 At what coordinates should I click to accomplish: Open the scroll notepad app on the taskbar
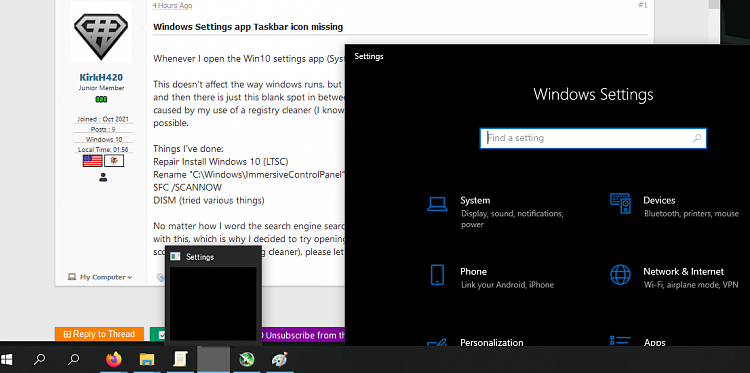[x=180, y=359]
